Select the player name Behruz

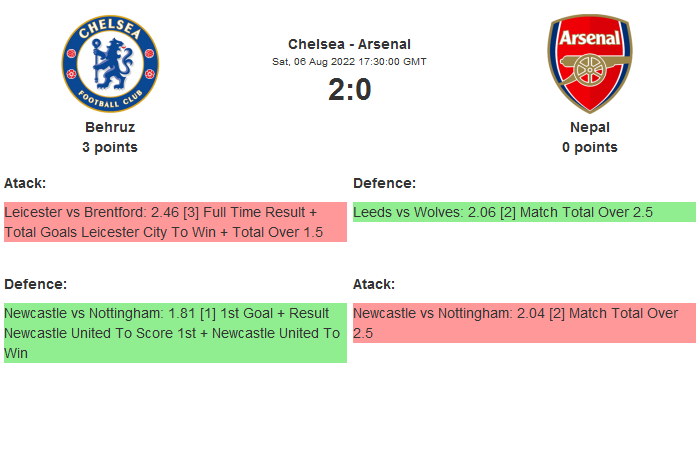(110, 127)
